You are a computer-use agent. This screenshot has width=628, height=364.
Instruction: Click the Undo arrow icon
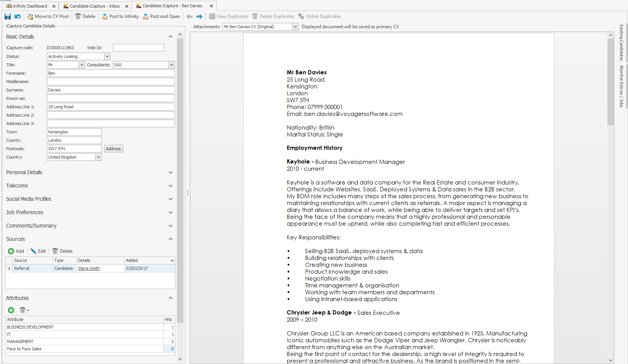pos(18,16)
